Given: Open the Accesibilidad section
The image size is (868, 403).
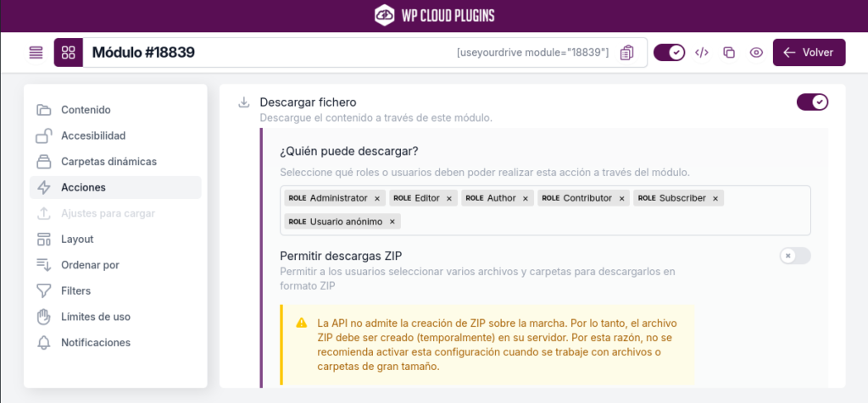Looking at the screenshot, I should pyautogui.click(x=115, y=135).
